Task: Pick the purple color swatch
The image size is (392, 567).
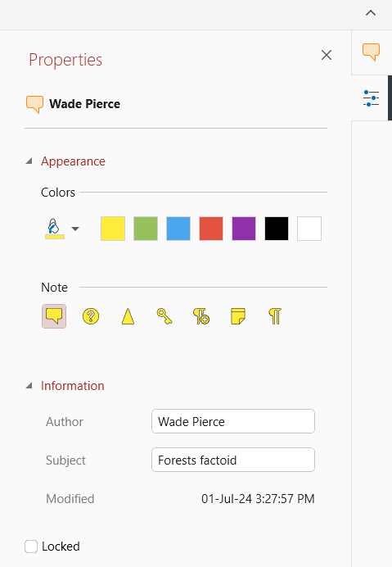Action: point(244,229)
